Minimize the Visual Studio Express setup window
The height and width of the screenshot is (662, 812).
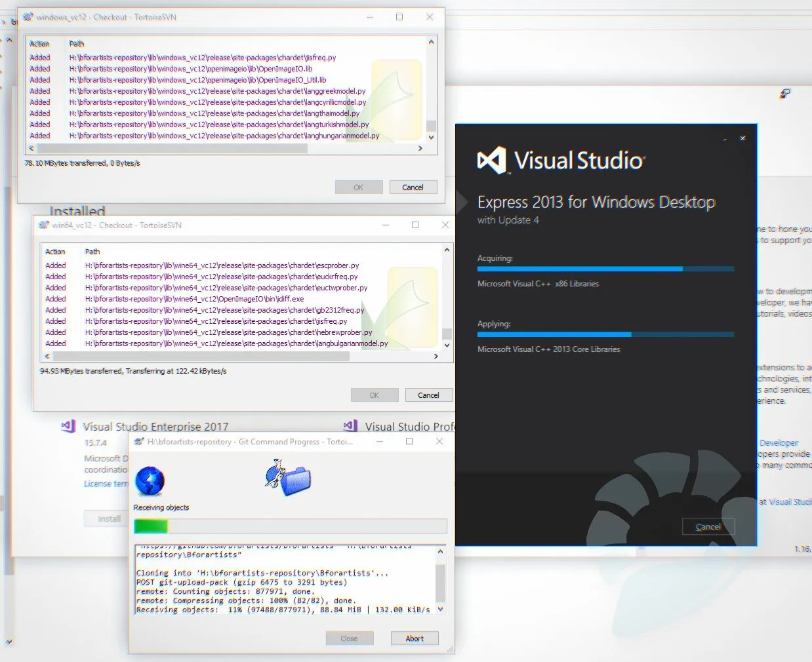tap(725, 139)
